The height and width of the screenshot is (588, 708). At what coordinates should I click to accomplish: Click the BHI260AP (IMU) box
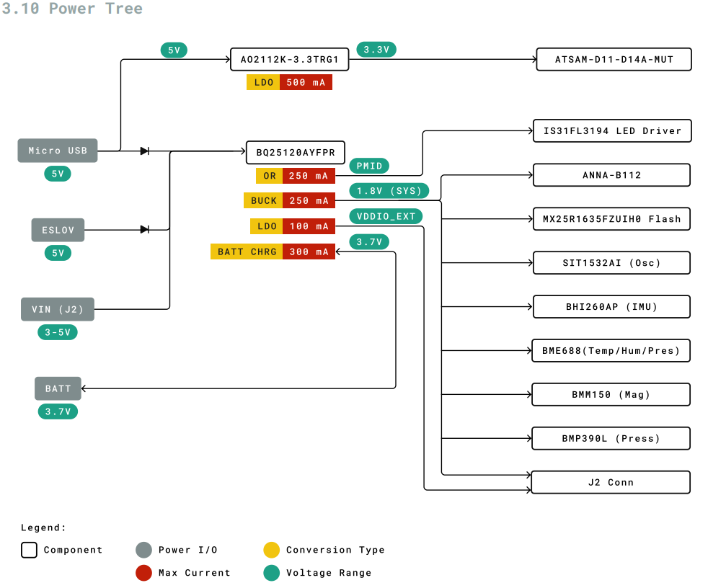click(611, 307)
